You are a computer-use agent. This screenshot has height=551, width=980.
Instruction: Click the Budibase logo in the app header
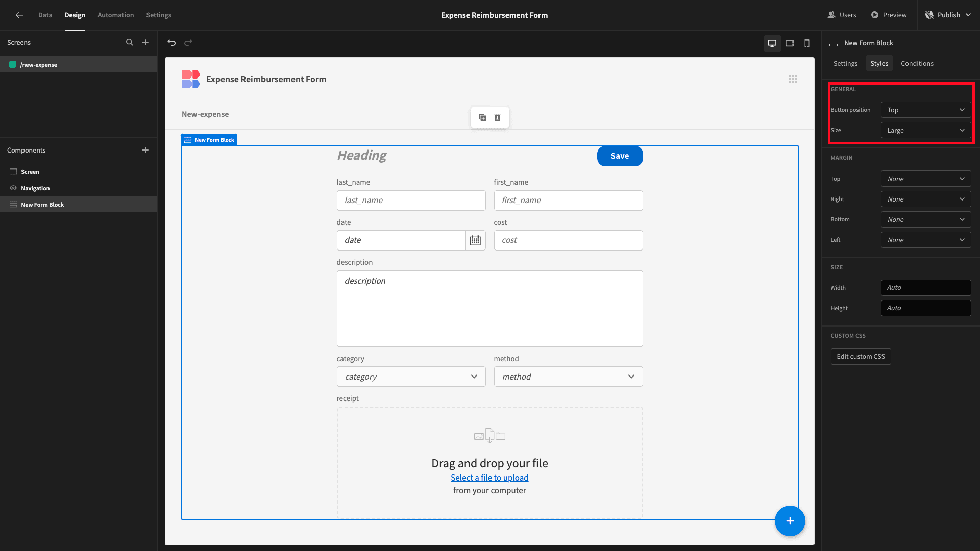[191, 79]
